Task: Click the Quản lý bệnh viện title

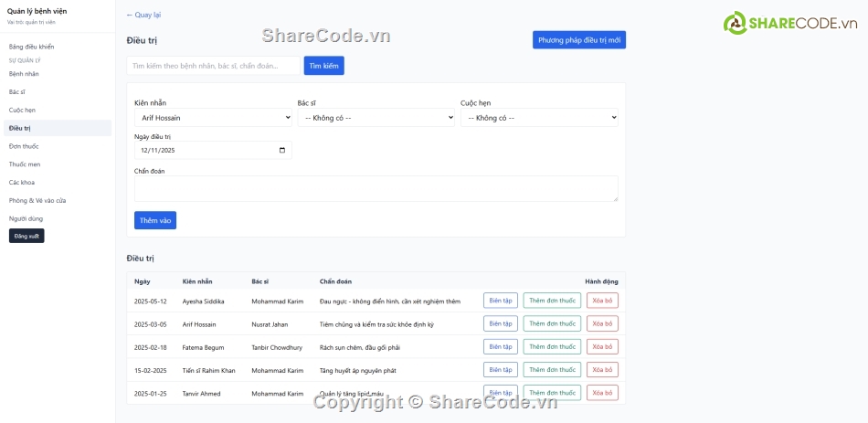Action: click(x=37, y=11)
